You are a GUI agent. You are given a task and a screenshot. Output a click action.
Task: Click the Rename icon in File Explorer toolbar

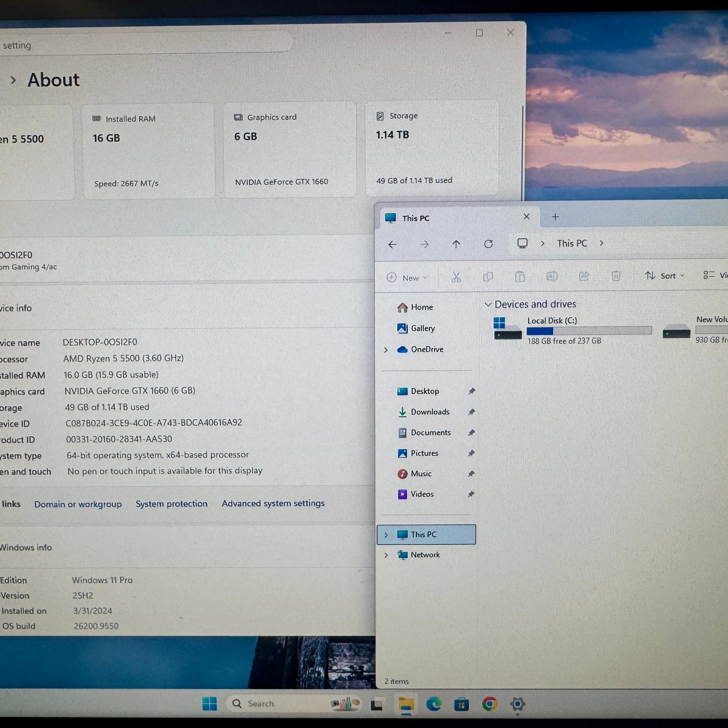click(552, 276)
